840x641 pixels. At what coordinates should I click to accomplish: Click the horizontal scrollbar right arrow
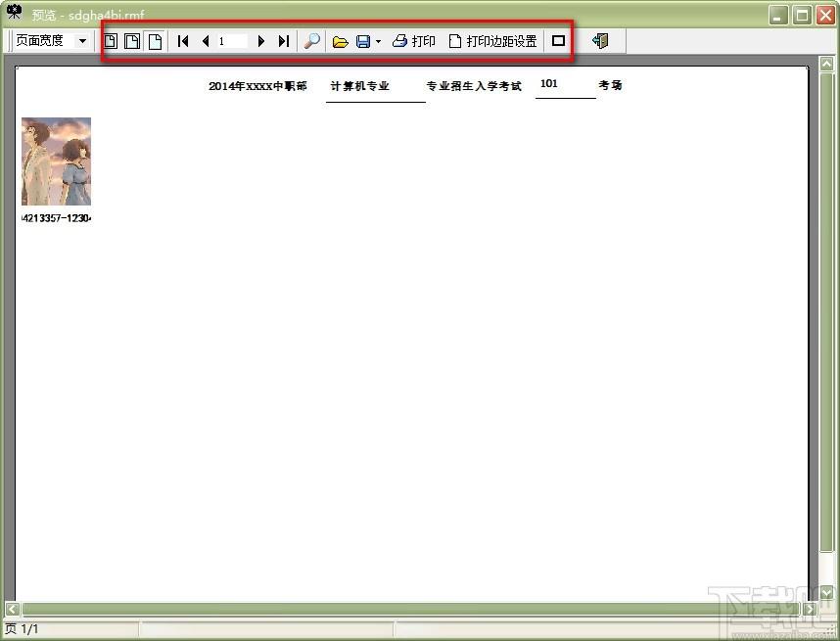pyautogui.click(x=809, y=609)
